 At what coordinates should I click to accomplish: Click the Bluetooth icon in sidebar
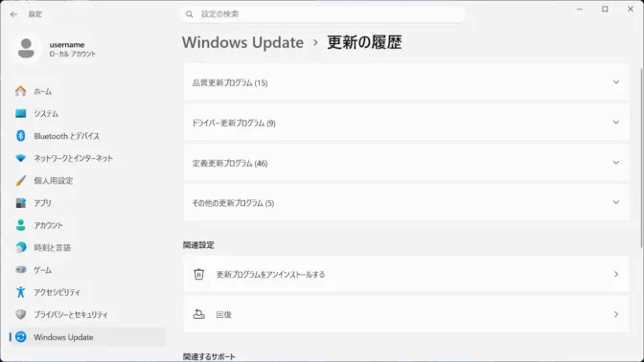(20, 136)
